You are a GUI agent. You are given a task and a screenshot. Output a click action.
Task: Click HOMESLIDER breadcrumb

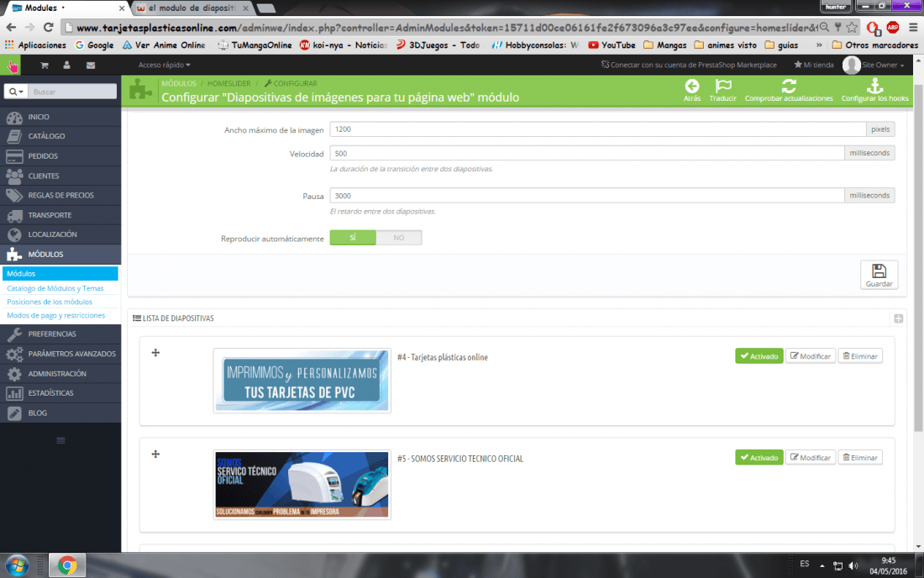pyautogui.click(x=228, y=84)
